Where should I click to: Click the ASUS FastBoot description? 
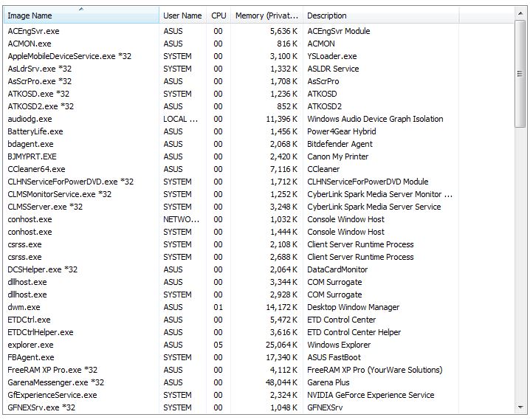(334, 357)
